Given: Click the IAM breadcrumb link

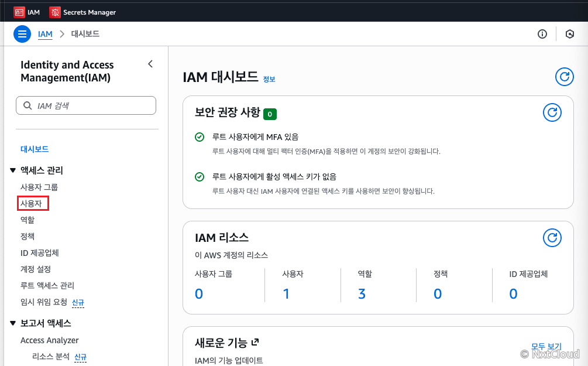Looking at the screenshot, I should 45,34.
